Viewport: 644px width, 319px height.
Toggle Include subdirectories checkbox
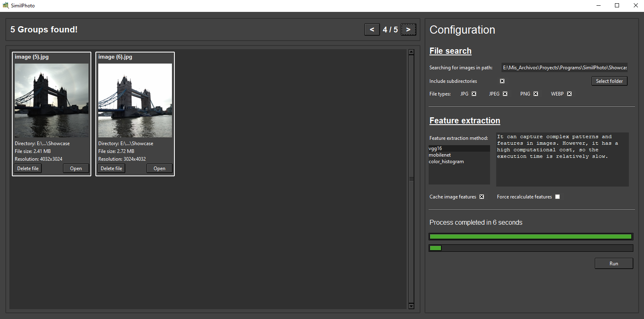(x=502, y=81)
